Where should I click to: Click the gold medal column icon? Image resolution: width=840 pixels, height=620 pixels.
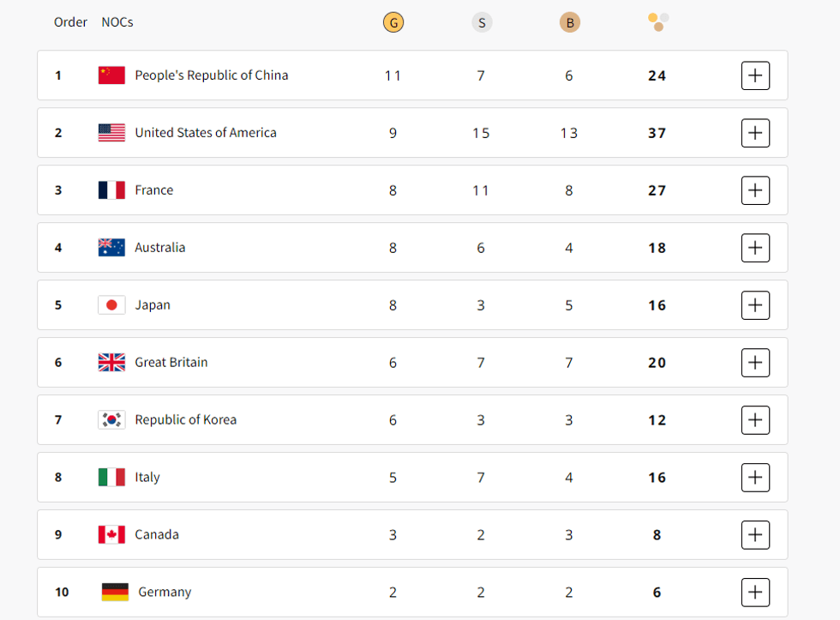tap(393, 23)
